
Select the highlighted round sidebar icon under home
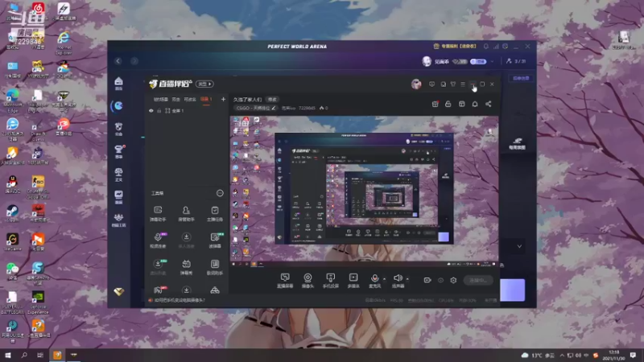[x=118, y=106]
